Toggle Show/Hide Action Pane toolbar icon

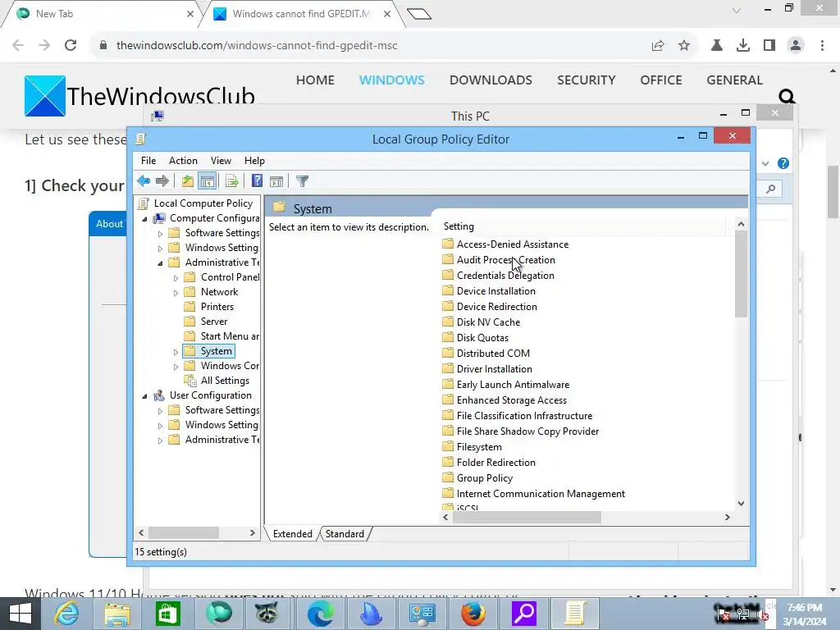pyautogui.click(x=276, y=181)
